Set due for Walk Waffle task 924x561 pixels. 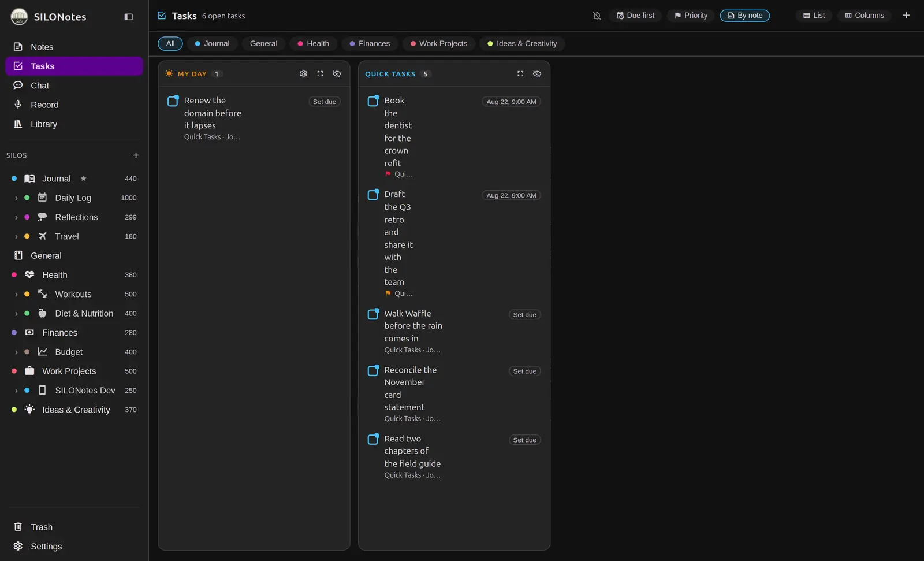[524, 315]
